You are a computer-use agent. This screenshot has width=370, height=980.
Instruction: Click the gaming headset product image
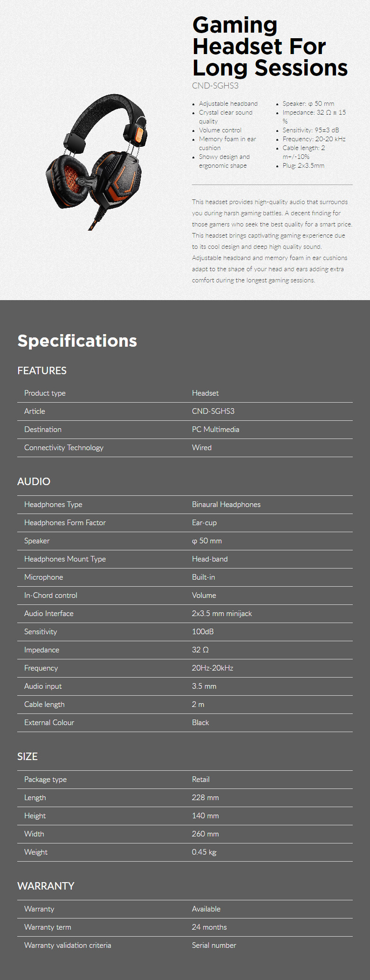pos(96,162)
